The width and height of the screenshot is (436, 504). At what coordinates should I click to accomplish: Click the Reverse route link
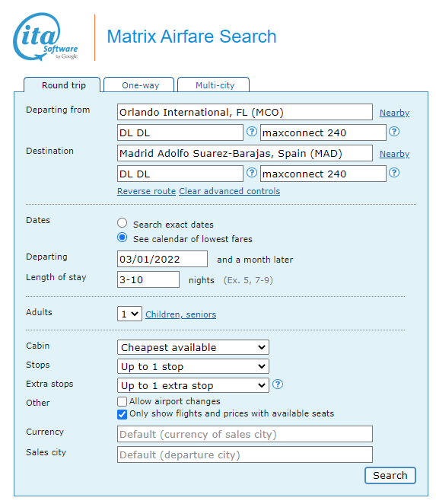coord(146,191)
